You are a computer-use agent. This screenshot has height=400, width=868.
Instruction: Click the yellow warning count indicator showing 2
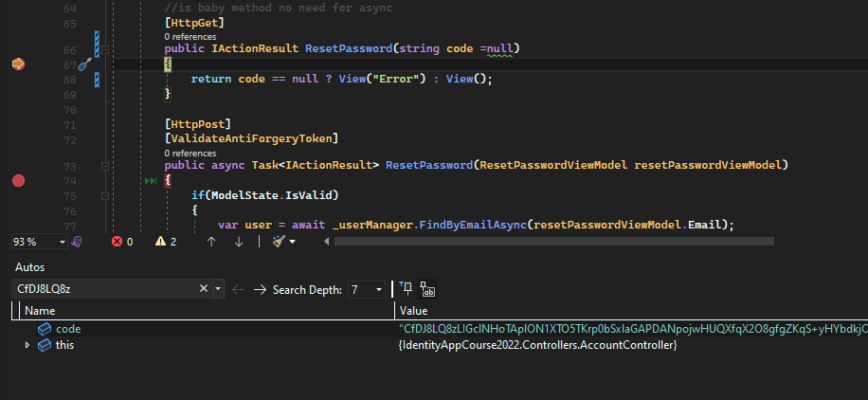[x=166, y=242]
